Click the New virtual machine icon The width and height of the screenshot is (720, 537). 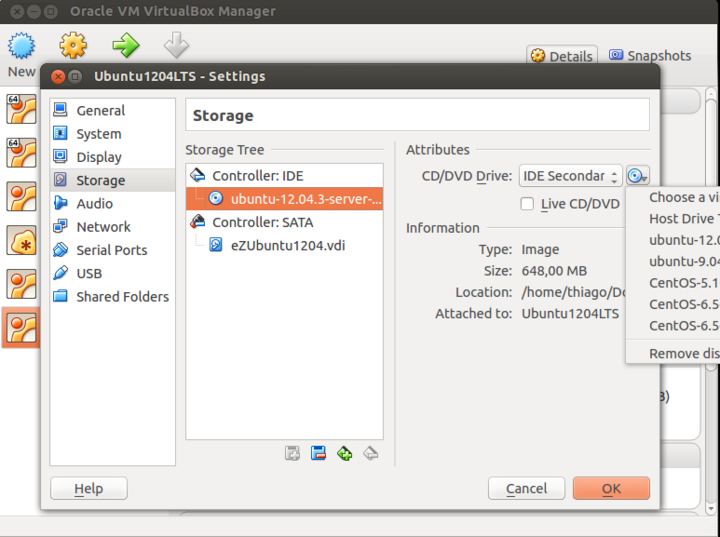(21, 46)
